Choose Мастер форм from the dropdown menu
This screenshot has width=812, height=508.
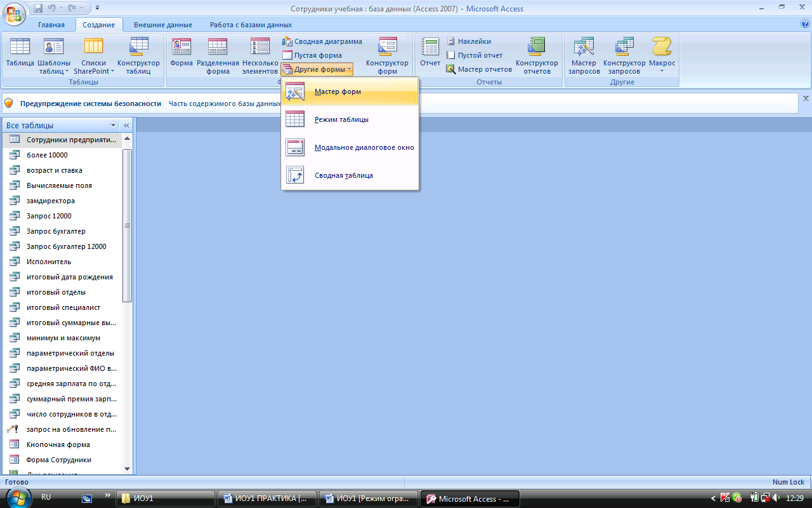click(x=350, y=91)
